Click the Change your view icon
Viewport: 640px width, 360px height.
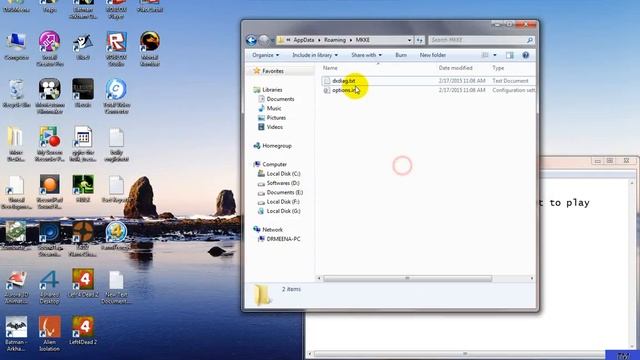click(485, 55)
